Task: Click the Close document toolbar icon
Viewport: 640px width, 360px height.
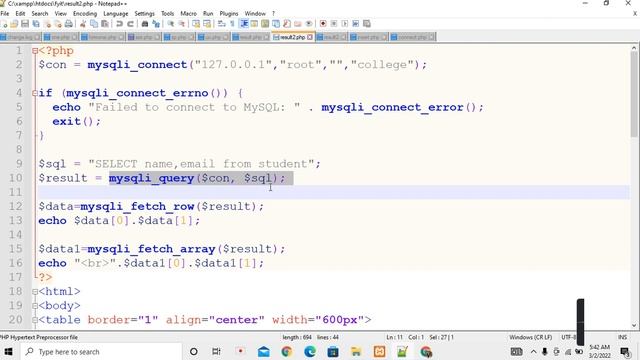Action: pyautogui.click(x=48, y=24)
